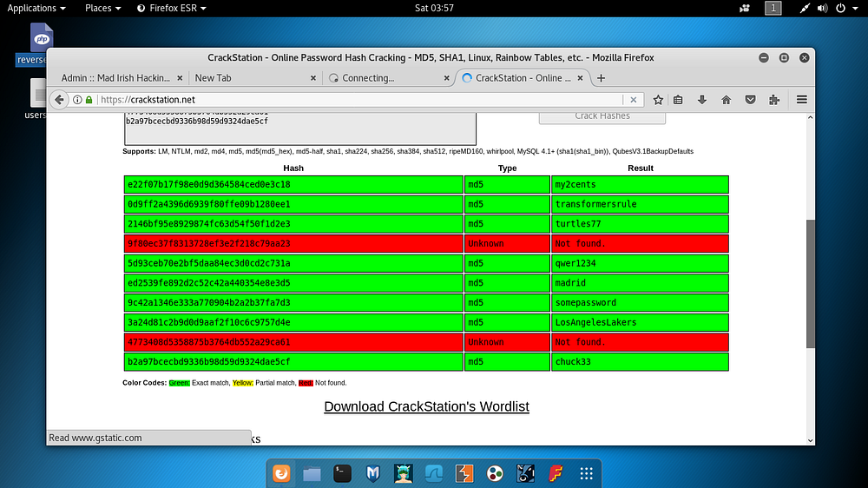The width and height of the screenshot is (868, 488).
Task: Open the volume control in the top bar
Action: 823,9
